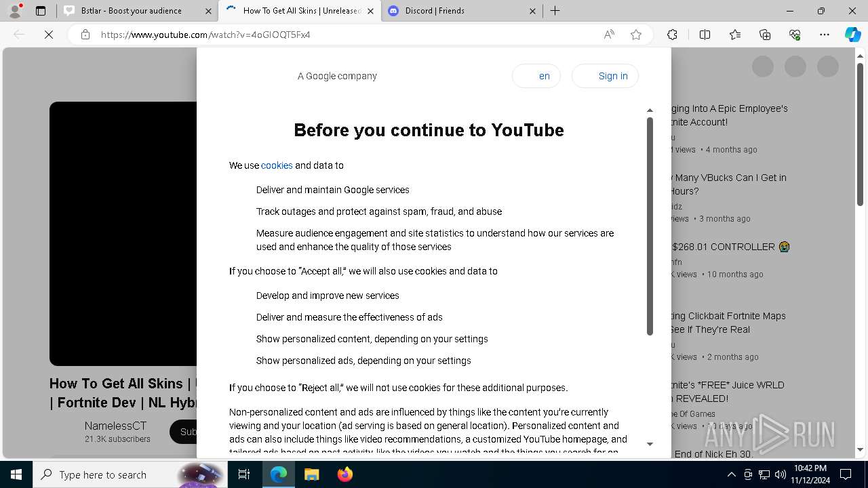This screenshot has height=488, width=868.
Task: Click the 'Track outages and protect against spam' line
Action: [379, 211]
